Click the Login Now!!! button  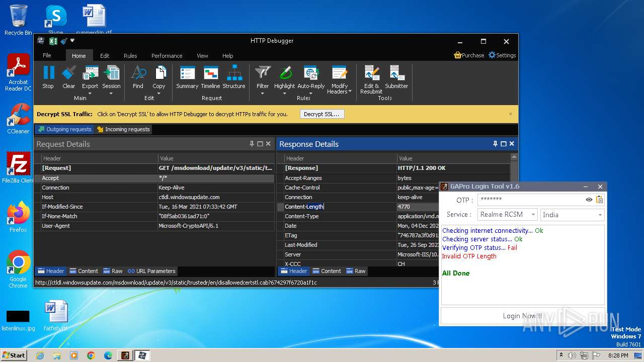[x=522, y=316]
